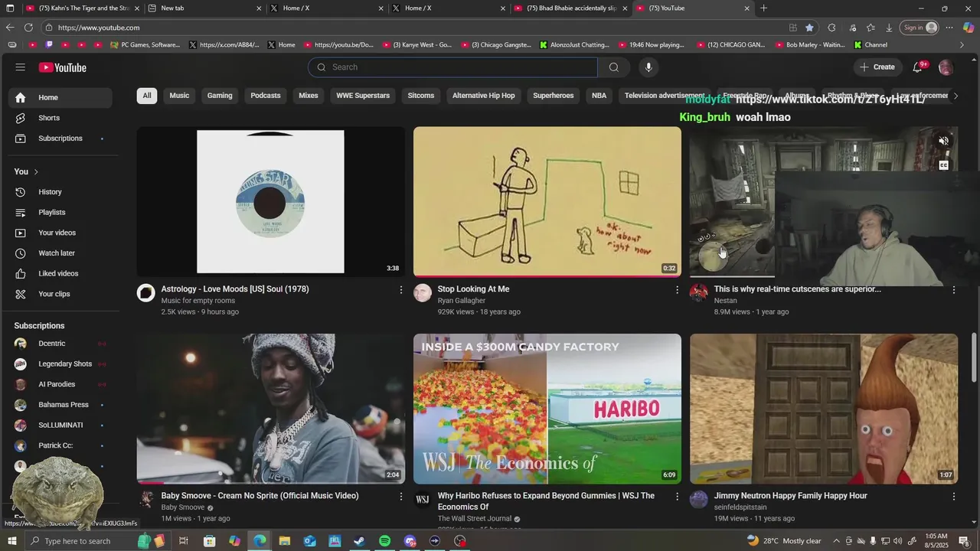The height and width of the screenshot is (551, 980).
Task: Open the weather widget Mostly clear
Action: point(783,541)
